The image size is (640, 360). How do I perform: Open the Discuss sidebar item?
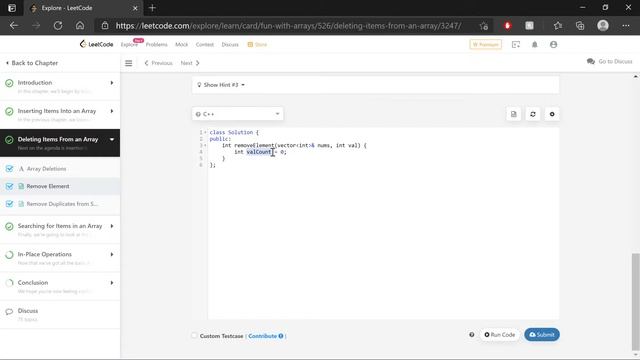coord(28,311)
